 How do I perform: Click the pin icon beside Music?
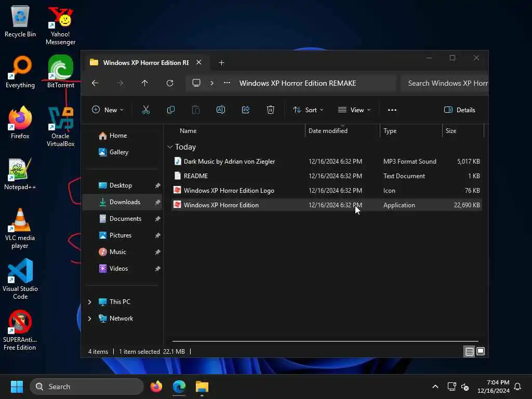coord(157,252)
